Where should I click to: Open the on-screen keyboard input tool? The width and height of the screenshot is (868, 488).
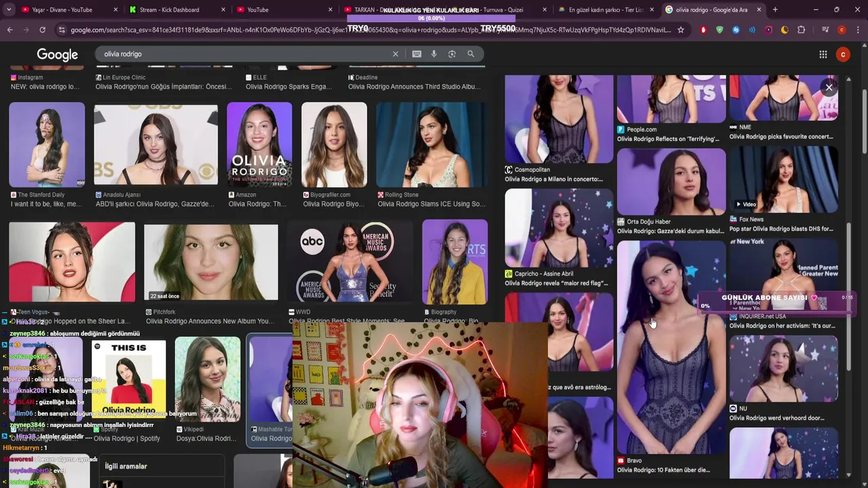[416, 54]
